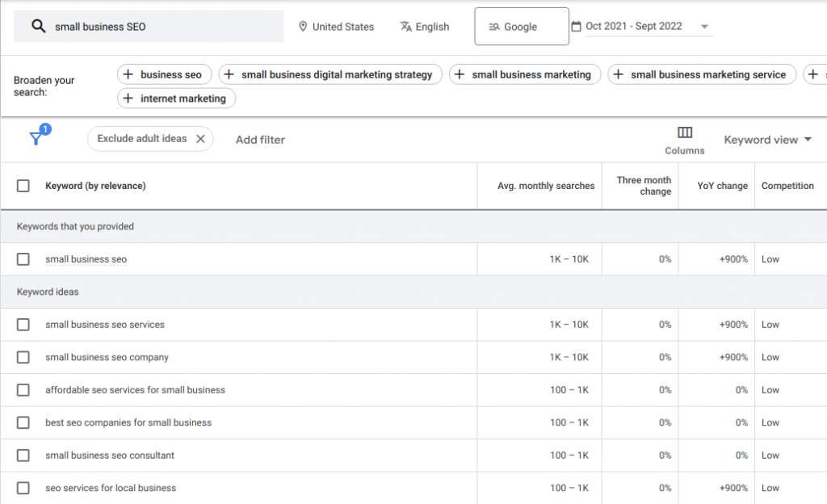Screen dimensions: 827x504
Task: Click plus icon on internet marketing chip
Action: 128,98
